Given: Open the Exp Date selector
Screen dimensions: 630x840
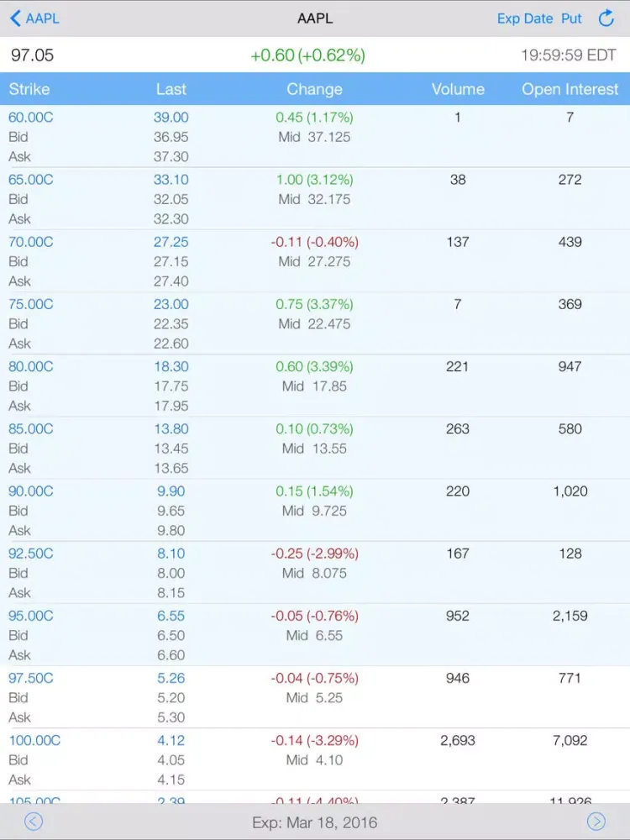Looking at the screenshot, I should pos(525,18).
